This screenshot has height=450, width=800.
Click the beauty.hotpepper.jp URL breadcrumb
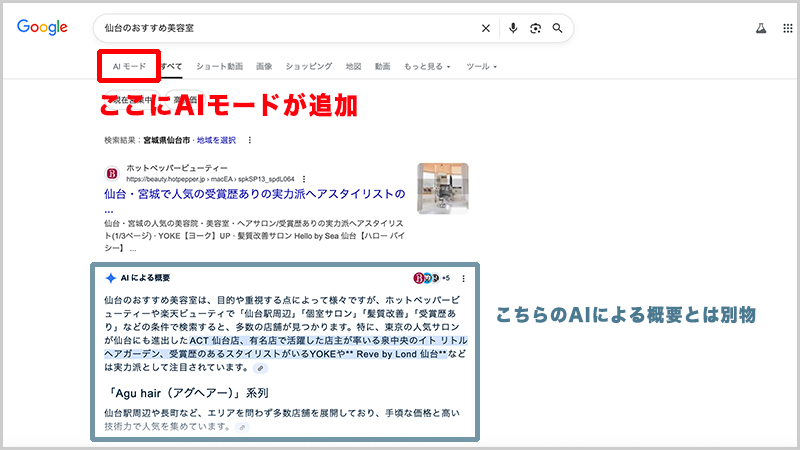210,179
